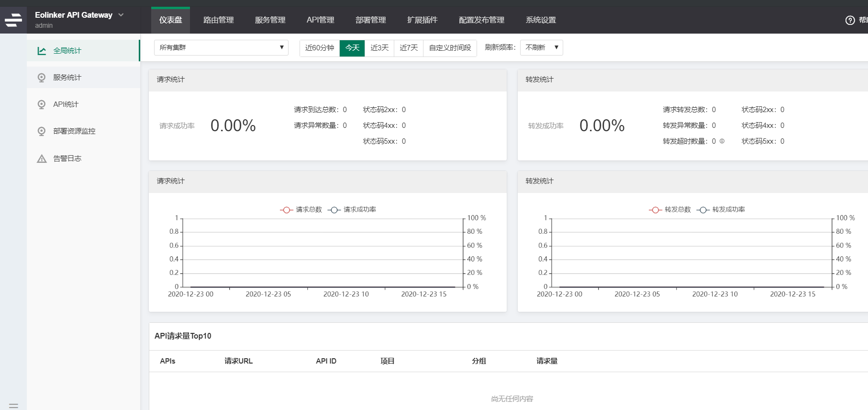Choose the 自定义时间段 button
This screenshot has height=410, width=868.
pos(450,48)
